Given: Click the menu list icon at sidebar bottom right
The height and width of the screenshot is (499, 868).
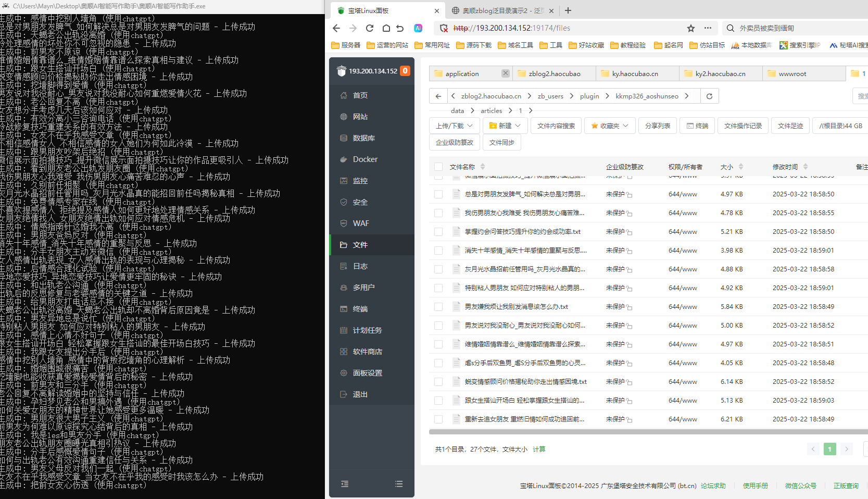Looking at the screenshot, I should pos(399,484).
